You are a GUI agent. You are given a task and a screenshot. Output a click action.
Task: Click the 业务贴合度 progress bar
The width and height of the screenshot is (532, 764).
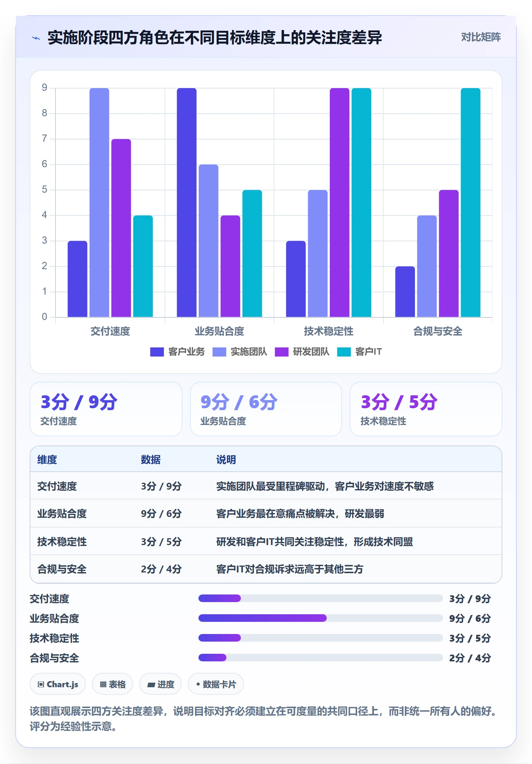[320, 618]
